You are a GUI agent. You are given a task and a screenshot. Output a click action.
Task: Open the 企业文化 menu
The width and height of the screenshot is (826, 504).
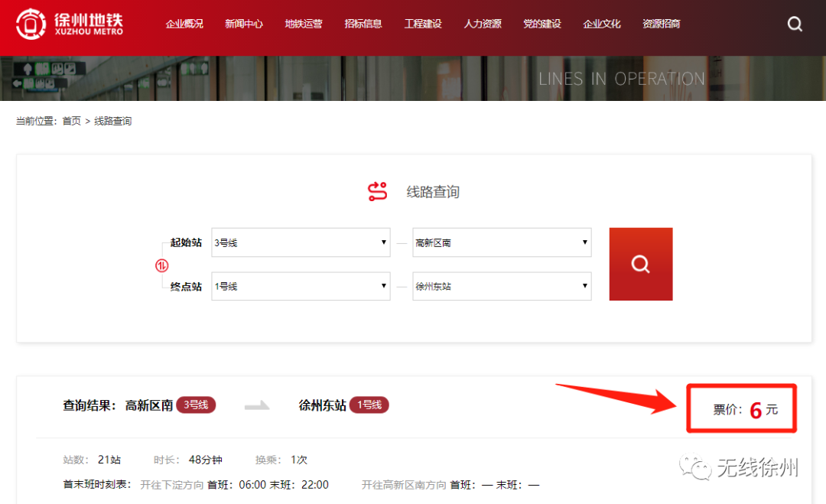pos(602,24)
